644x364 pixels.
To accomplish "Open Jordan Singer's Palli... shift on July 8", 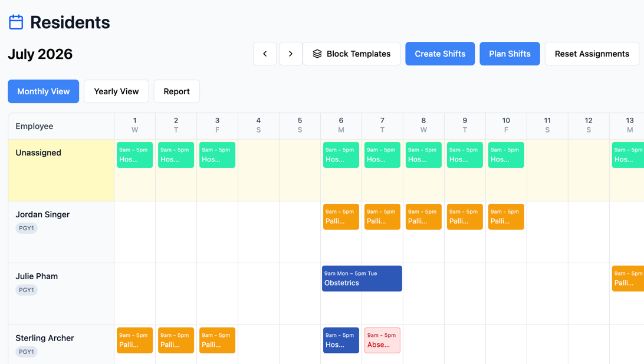I will pos(424,217).
